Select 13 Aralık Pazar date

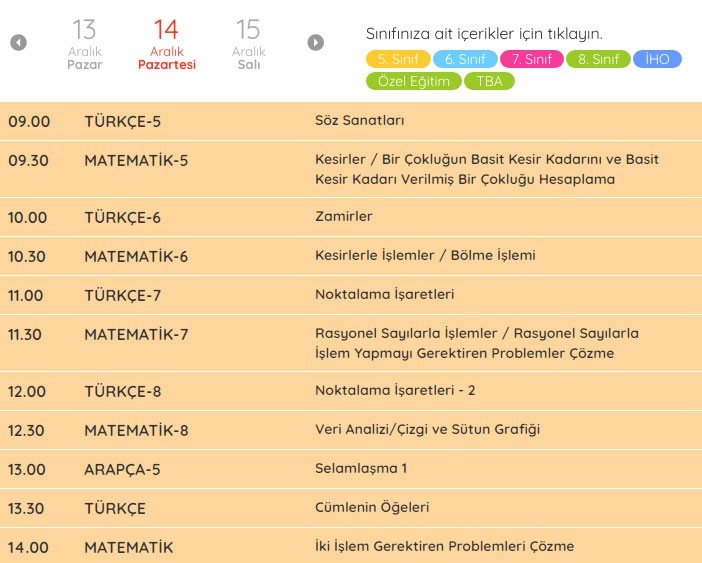coord(85,45)
